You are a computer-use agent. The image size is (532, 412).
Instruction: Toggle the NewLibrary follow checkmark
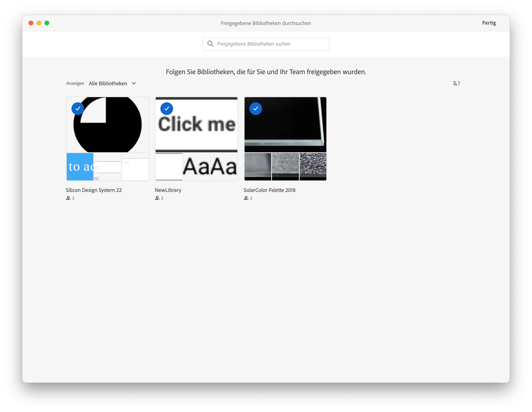167,108
